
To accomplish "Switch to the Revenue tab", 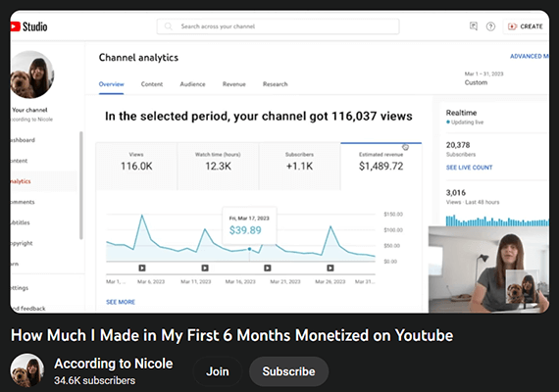I will pos(233,84).
